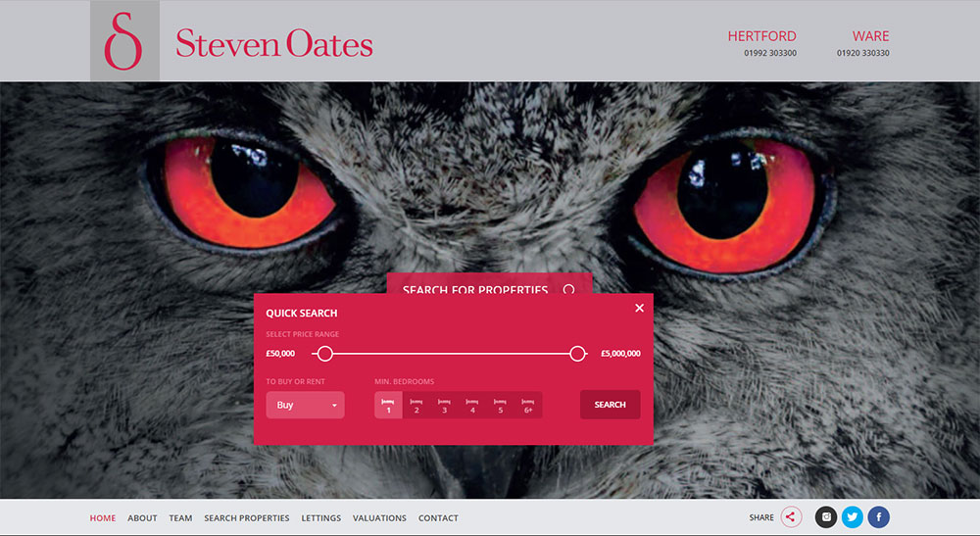This screenshot has height=536, width=980.
Task: Open the Valuations page
Action: (379, 518)
